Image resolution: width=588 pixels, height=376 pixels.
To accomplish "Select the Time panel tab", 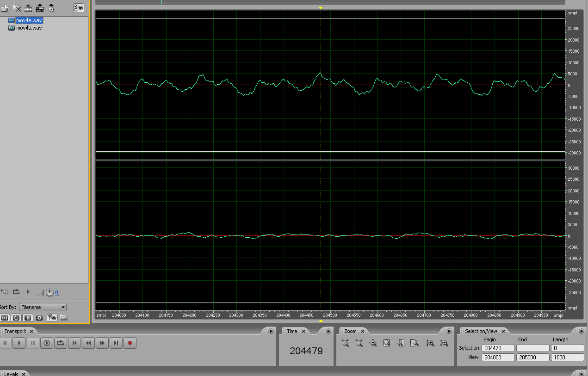I will (x=292, y=331).
